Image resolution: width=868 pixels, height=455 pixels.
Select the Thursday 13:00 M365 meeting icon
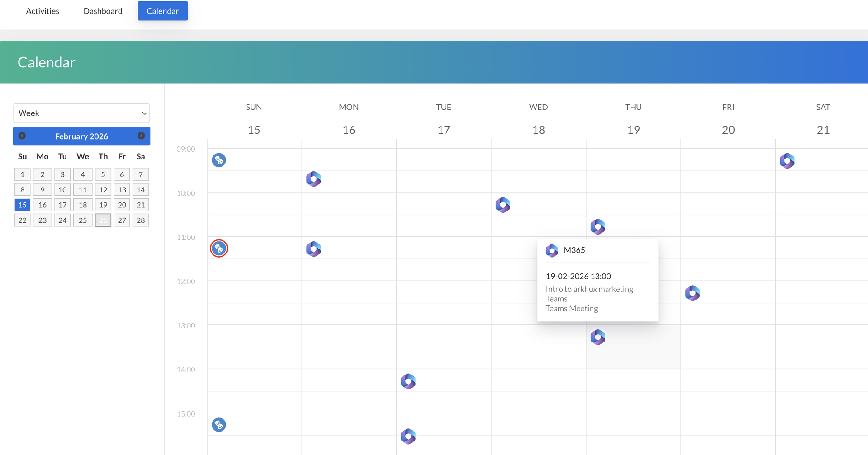coord(598,337)
